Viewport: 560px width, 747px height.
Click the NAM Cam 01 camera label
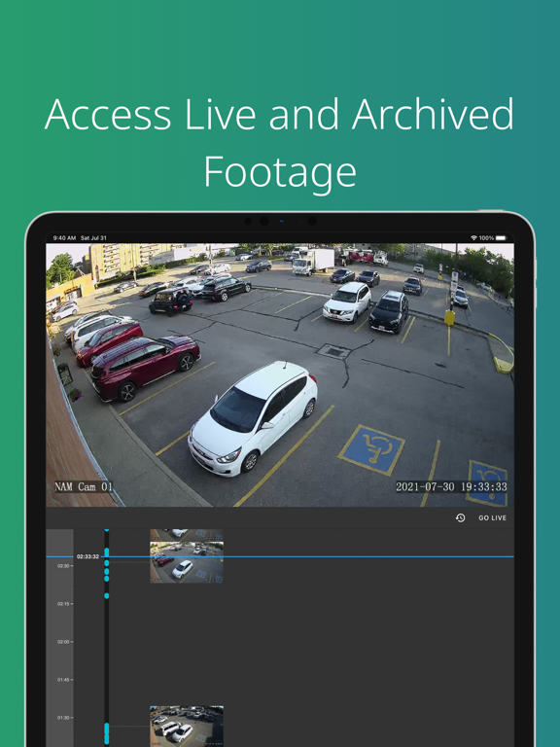tap(84, 487)
